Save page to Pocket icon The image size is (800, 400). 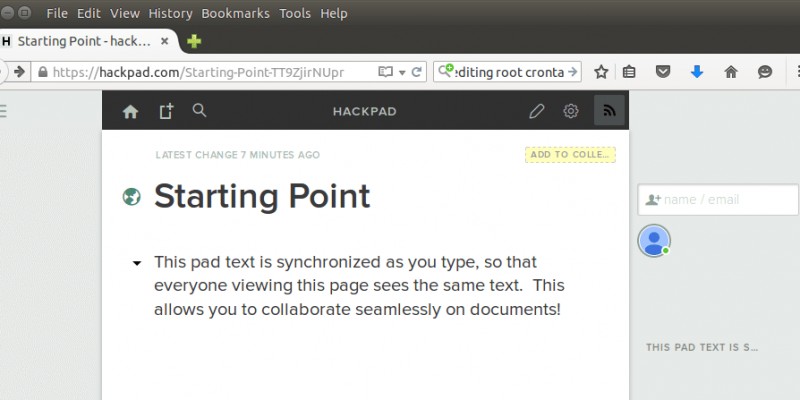pos(663,72)
